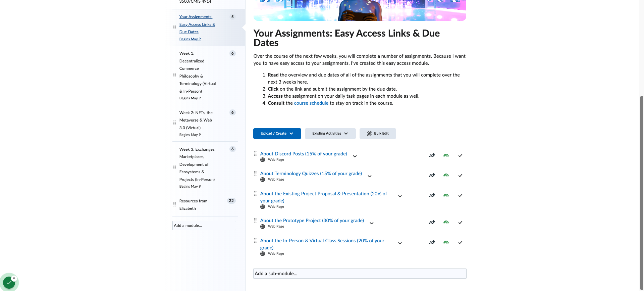Screen dimensions: 644x291
Task: Expand options chevron for Existing Project Proposal
Action: [400, 196]
